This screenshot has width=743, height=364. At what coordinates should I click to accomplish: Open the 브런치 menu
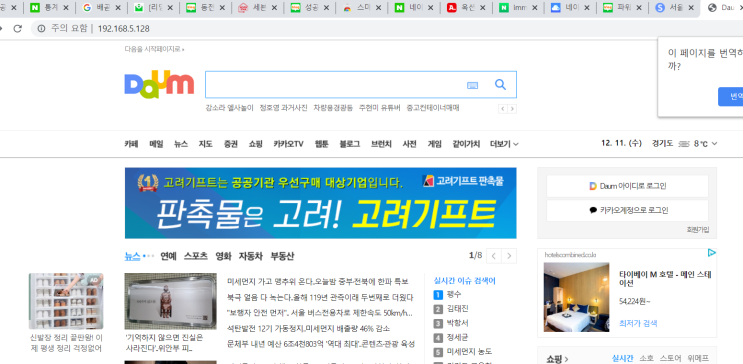pyautogui.click(x=381, y=144)
